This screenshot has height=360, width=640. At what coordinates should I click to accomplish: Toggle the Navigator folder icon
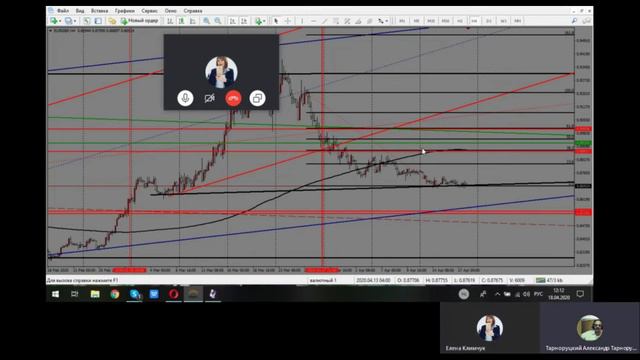click(112, 21)
